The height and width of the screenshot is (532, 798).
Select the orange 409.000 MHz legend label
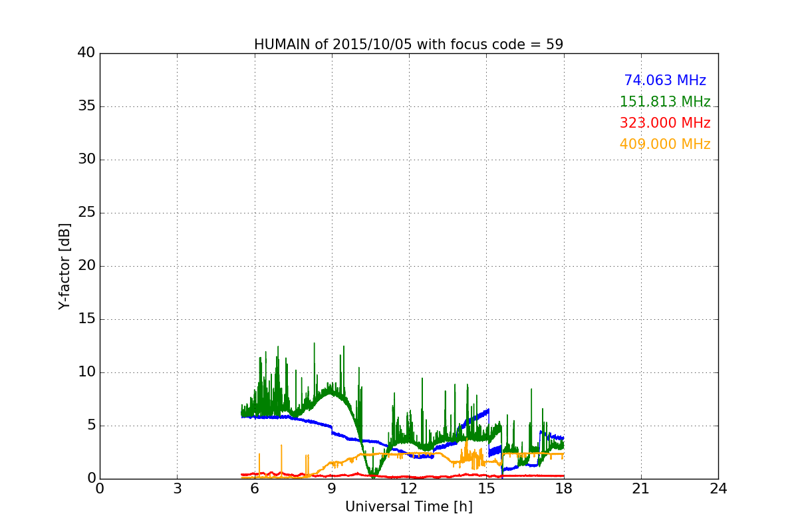pos(665,144)
